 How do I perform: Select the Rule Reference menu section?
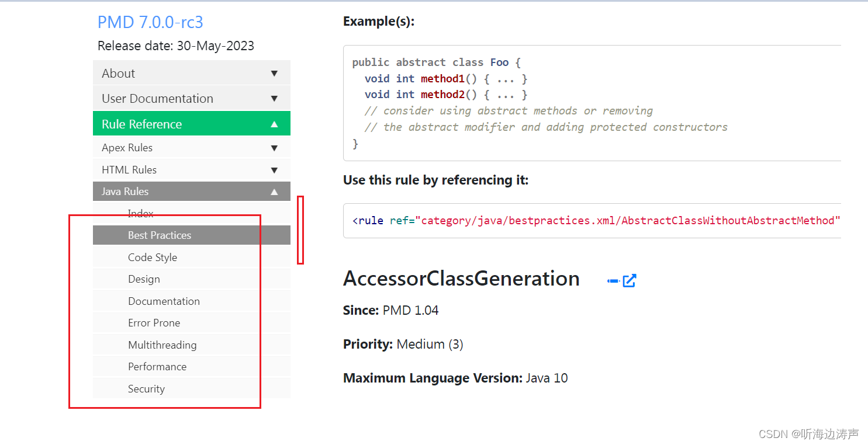[192, 124]
